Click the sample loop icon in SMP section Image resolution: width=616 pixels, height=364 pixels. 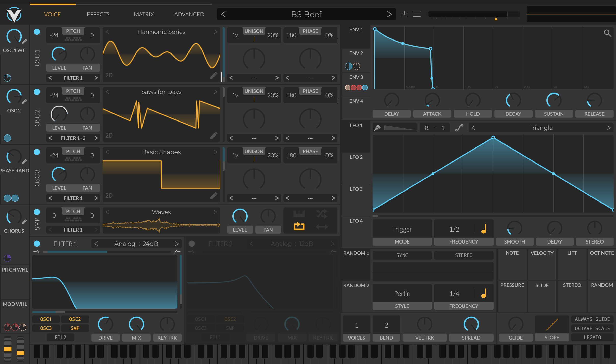298,226
